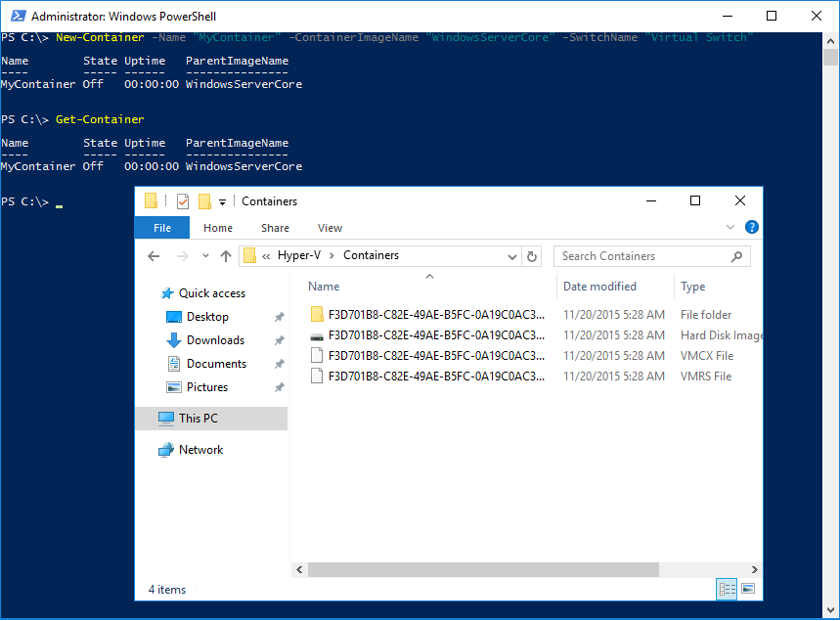Click the Containers breadcrumb in address bar
Image resolution: width=840 pixels, height=621 pixels.
(372, 255)
